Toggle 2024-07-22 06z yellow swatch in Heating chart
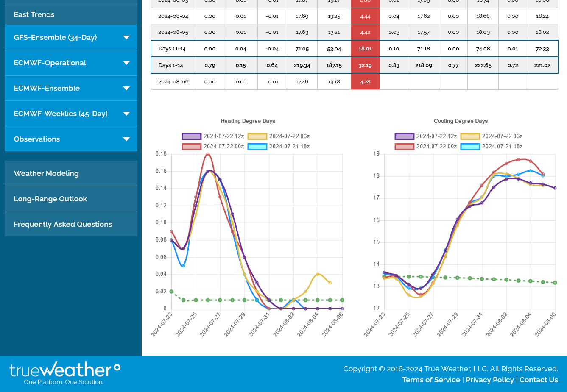 pos(257,136)
